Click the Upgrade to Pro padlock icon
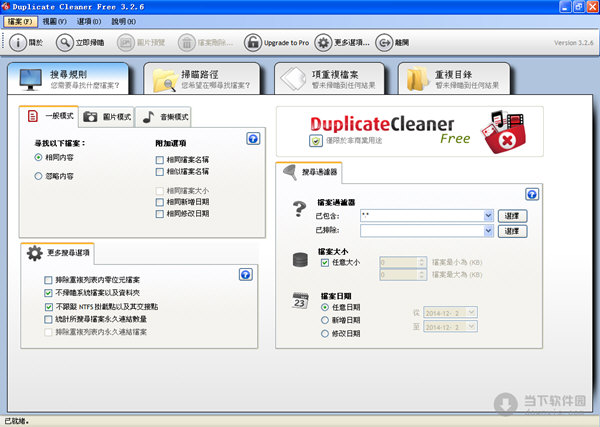600x427 pixels. (x=253, y=42)
